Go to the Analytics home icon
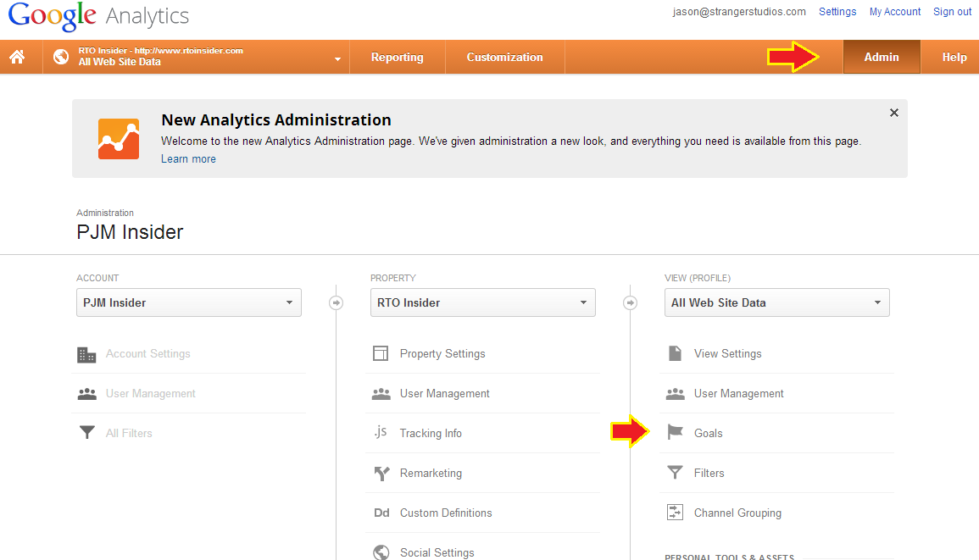This screenshot has width=979, height=560. [18, 57]
